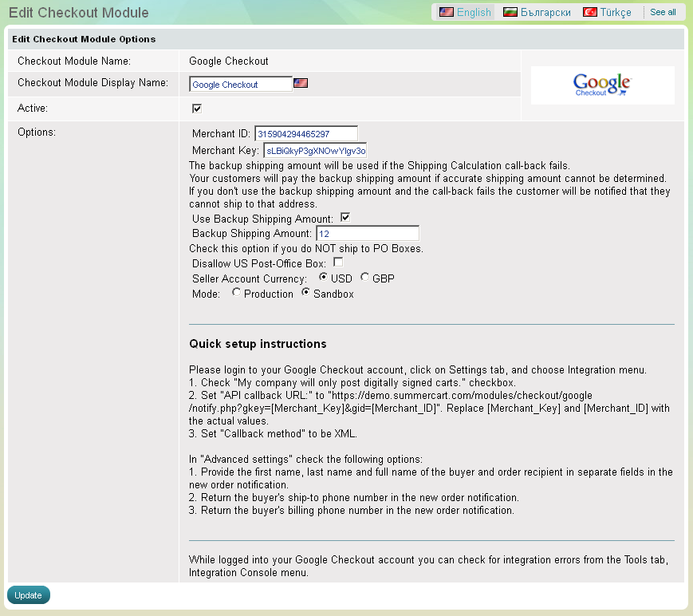The height and width of the screenshot is (616, 693).
Task: Choose Sandbox mode
Action: click(305, 293)
